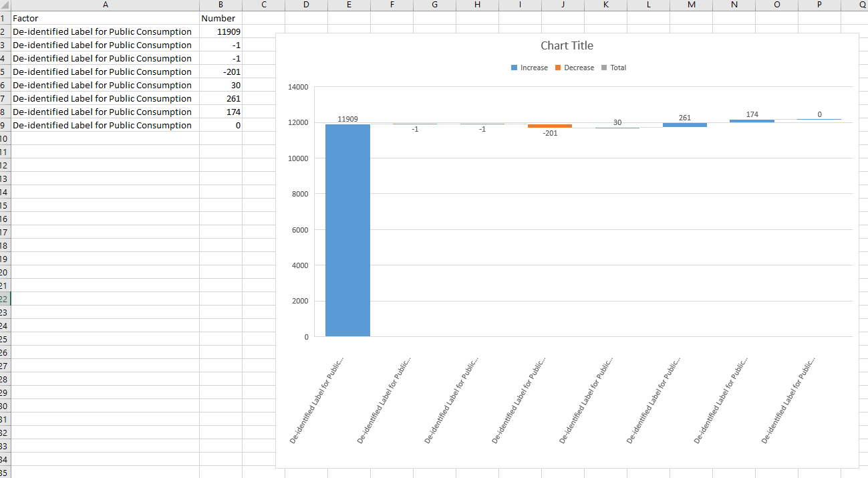Image resolution: width=868 pixels, height=478 pixels.
Task: Select the Number cell containing -201
Action: coord(221,72)
